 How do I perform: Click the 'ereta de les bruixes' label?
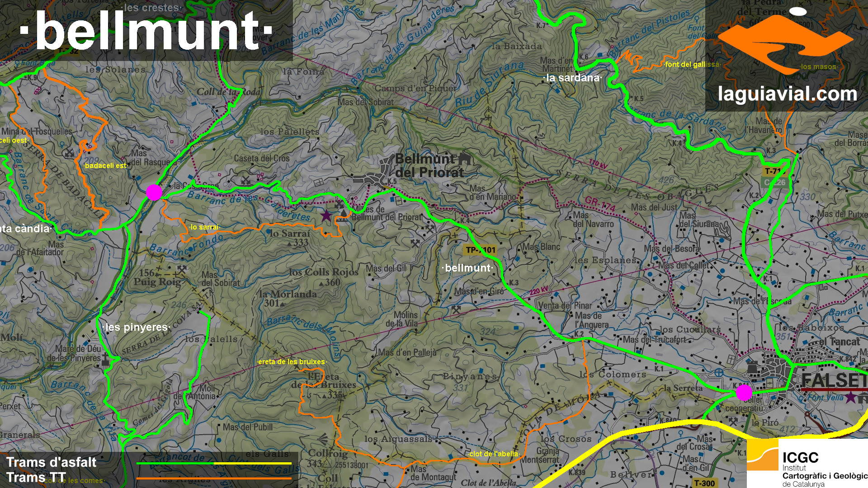click(292, 362)
